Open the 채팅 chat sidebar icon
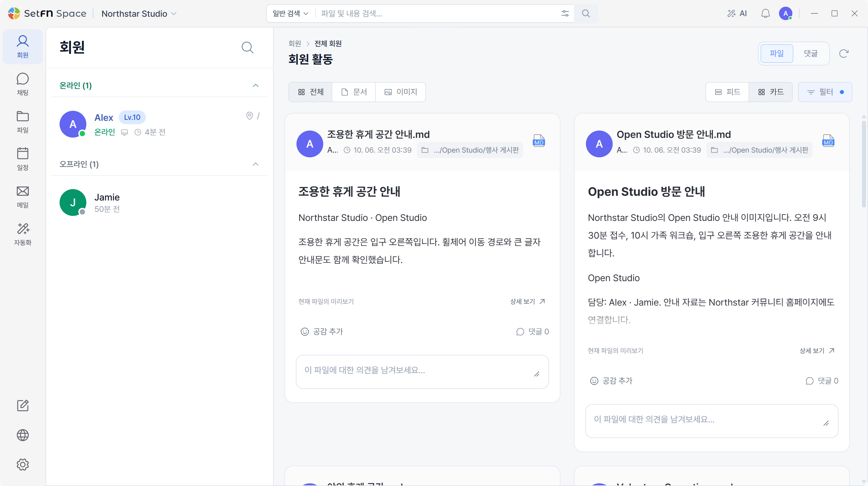 pyautogui.click(x=22, y=84)
